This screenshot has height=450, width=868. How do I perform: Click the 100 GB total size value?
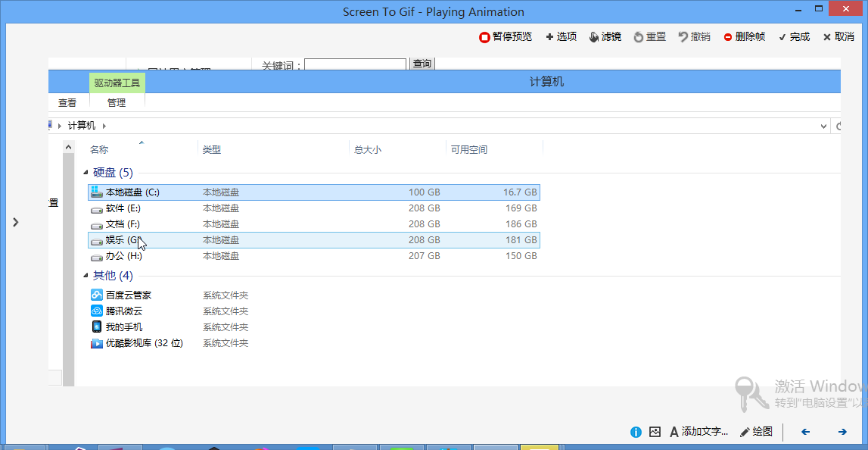[x=425, y=192]
